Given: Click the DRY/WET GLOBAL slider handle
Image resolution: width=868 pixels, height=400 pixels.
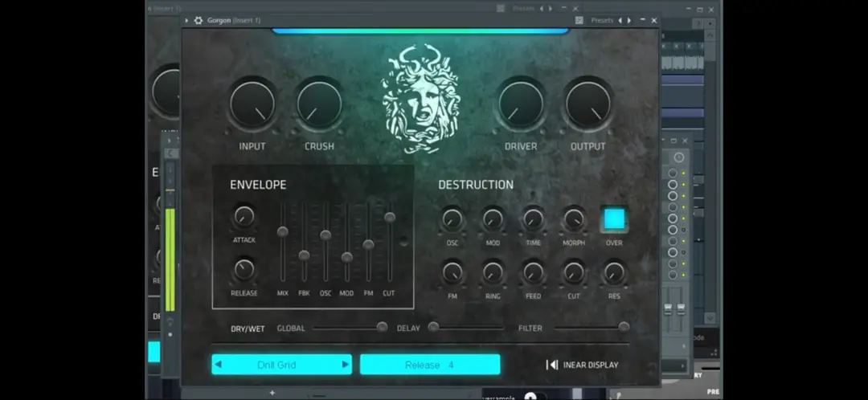Looking at the screenshot, I should click(x=382, y=327).
